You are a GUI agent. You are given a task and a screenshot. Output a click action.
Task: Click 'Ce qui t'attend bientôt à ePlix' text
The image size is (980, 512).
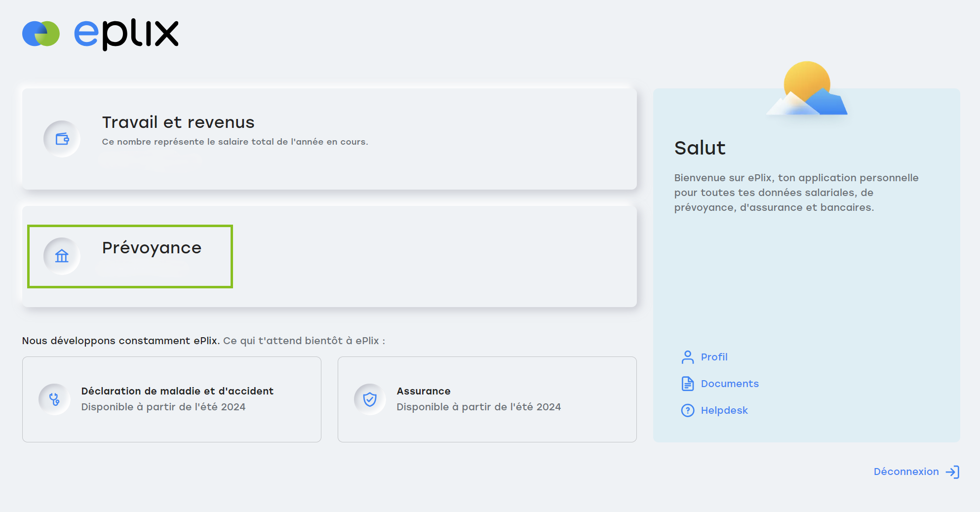tap(304, 341)
